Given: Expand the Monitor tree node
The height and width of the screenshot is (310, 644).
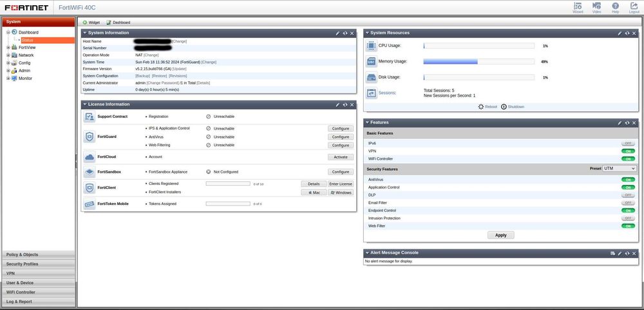Looking at the screenshot, I should click(8, 78).
